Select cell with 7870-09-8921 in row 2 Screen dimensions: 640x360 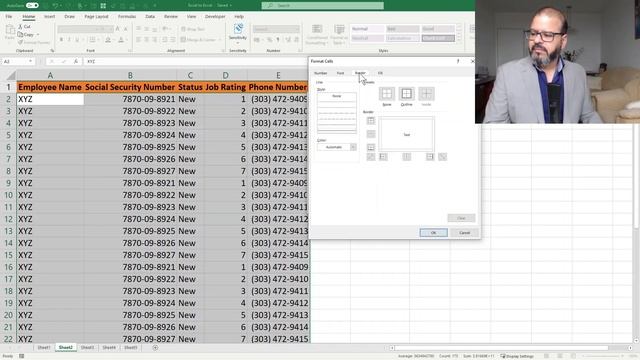[130, 99]
